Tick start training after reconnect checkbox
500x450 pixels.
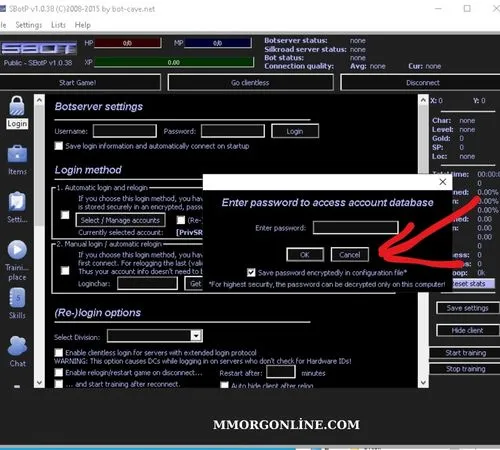point(59,384)
